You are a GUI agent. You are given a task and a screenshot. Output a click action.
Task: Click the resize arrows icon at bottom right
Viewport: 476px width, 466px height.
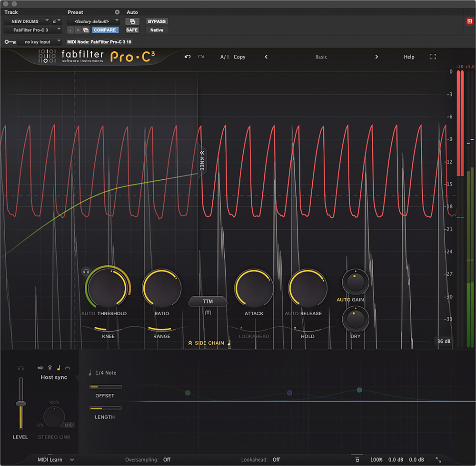point(438,460)
